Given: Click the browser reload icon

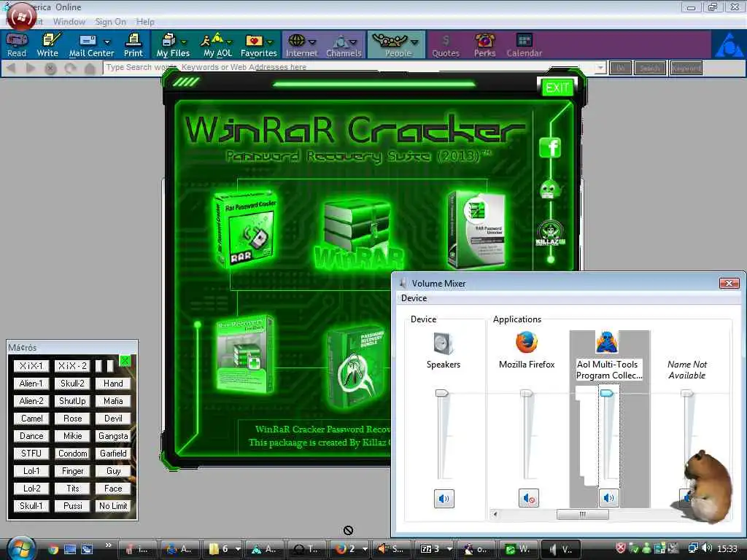Looking at the screenshot, I should coord(70,69).
